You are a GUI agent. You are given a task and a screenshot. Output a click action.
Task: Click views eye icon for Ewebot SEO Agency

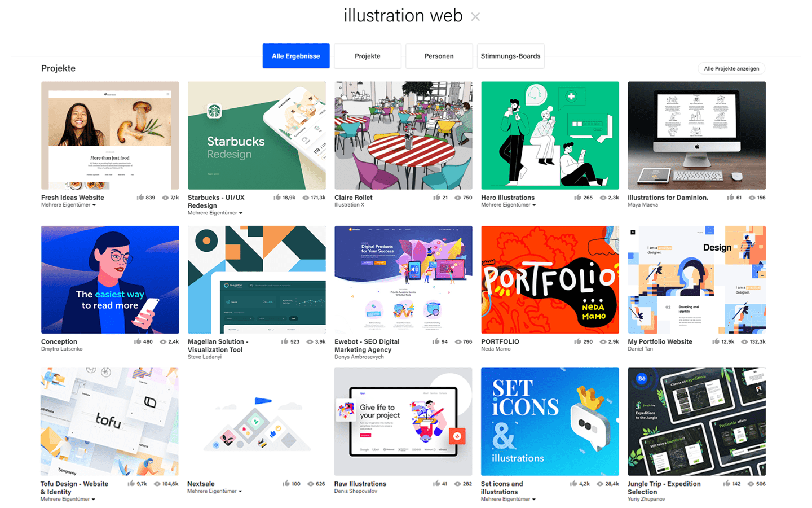tap(458, 341)
